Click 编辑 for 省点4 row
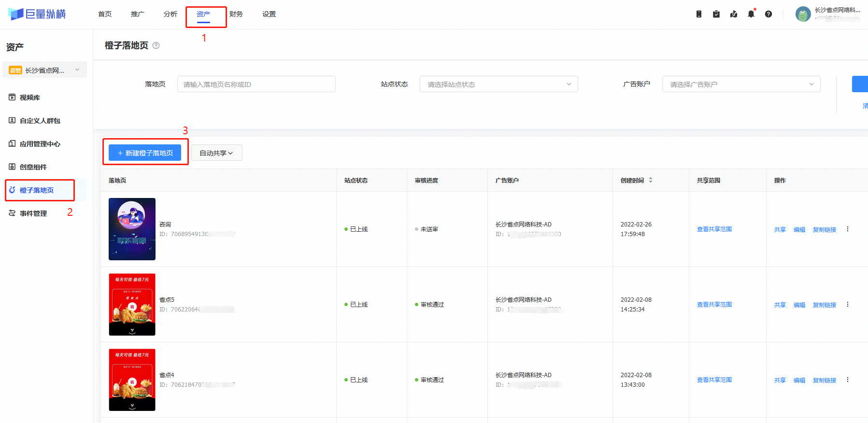The image size is (868, 423). (x=799, y=381)
